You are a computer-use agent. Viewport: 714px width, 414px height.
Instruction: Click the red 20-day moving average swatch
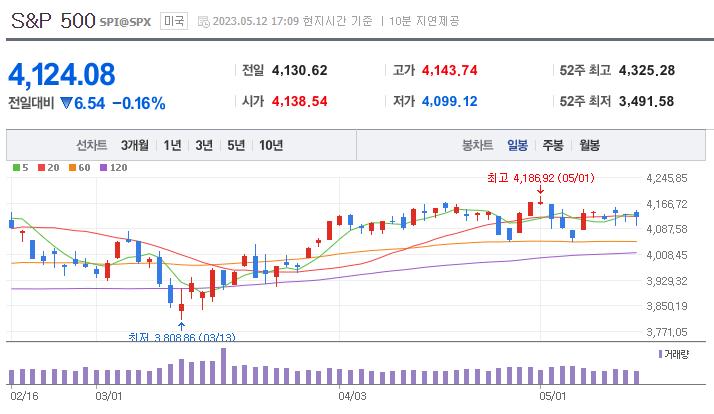pos(41,168)
